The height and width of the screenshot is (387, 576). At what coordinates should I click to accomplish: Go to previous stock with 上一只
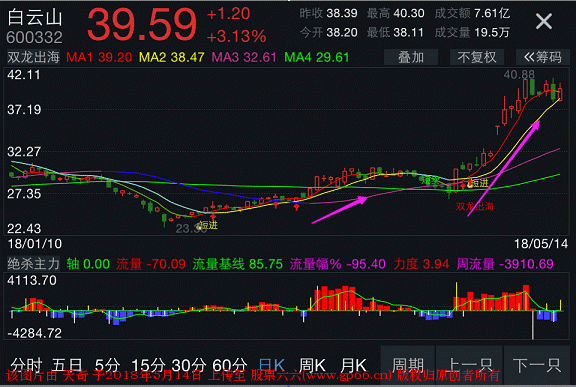[470, 365]
